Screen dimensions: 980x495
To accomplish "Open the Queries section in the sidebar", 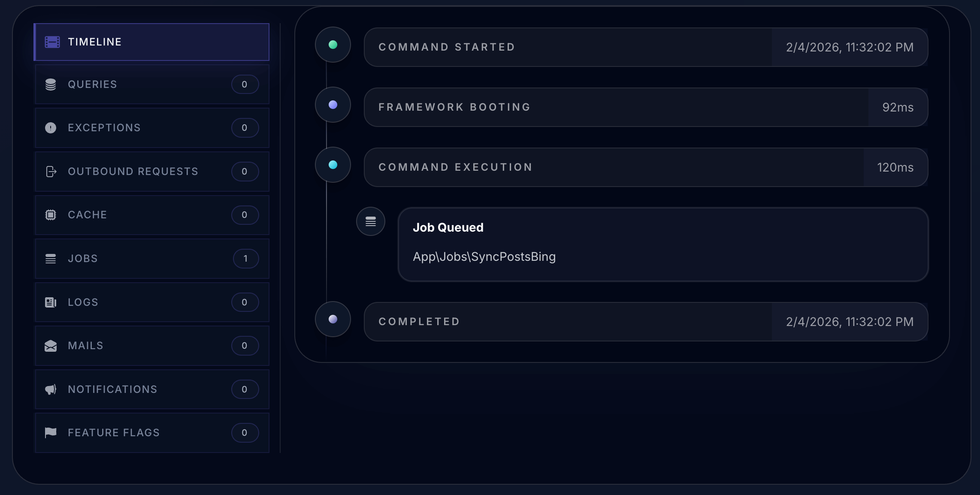I will pos(151,84).
